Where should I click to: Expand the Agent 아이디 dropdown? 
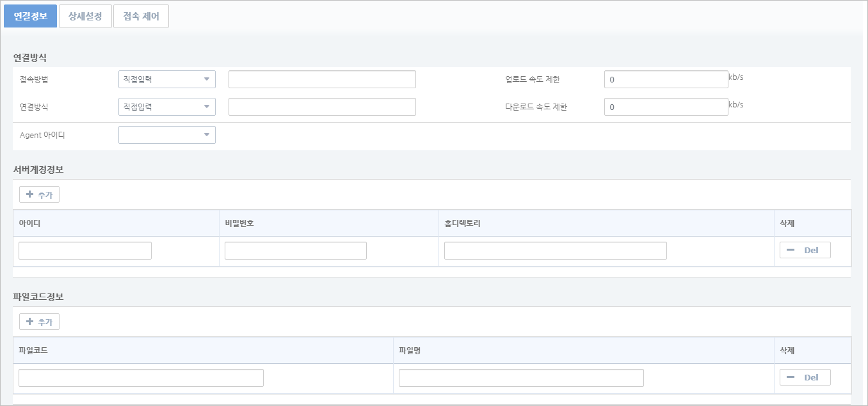point(167,135)
